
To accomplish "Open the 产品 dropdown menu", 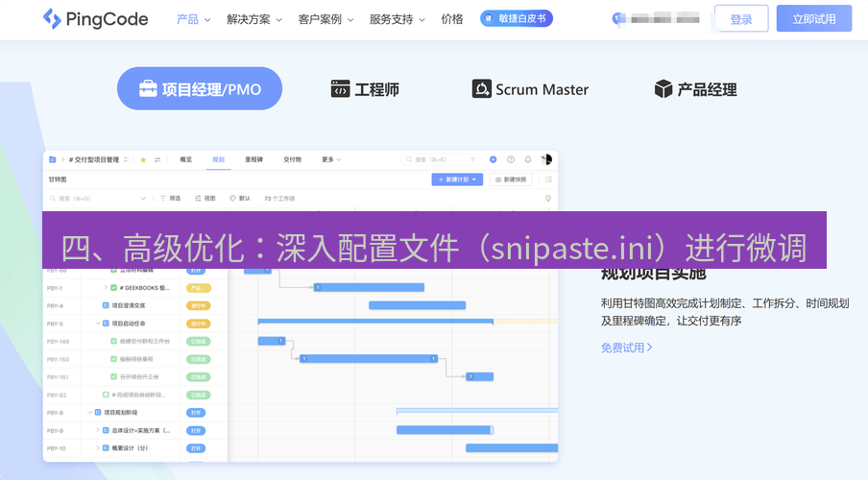I will pyautogui.click(x=193, y=19).
